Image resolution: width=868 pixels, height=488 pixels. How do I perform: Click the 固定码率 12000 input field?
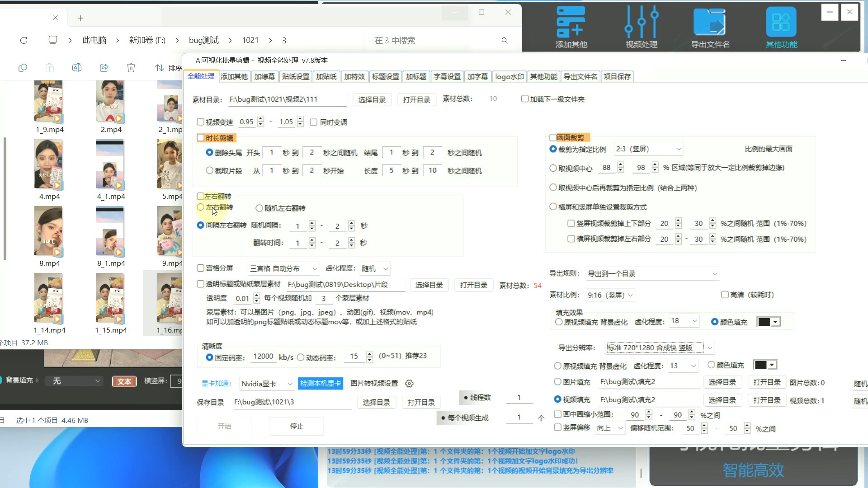263,357
